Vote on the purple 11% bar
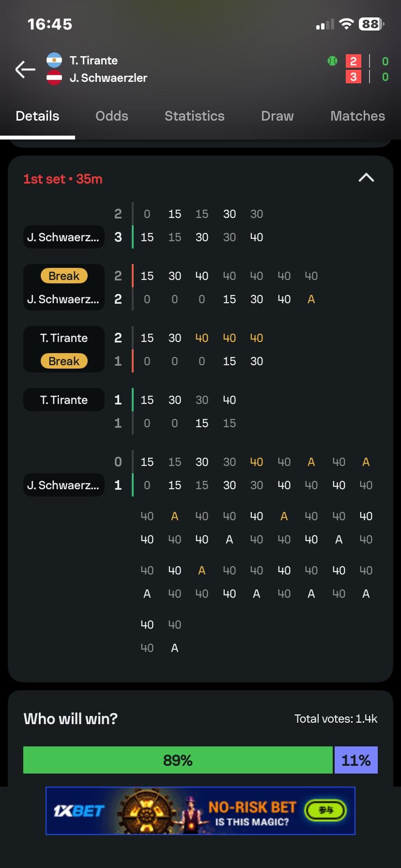 (x=356, y=760)
